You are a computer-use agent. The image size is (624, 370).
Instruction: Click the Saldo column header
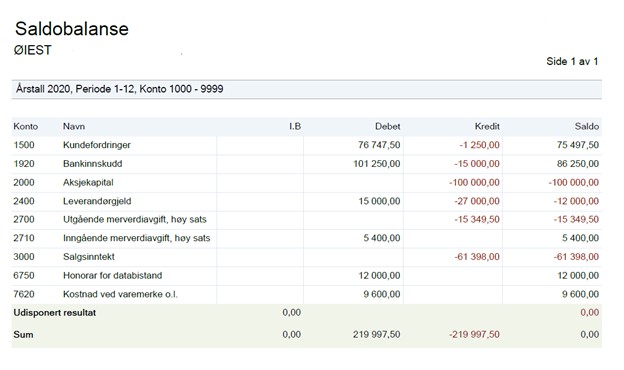coord(587,127)
